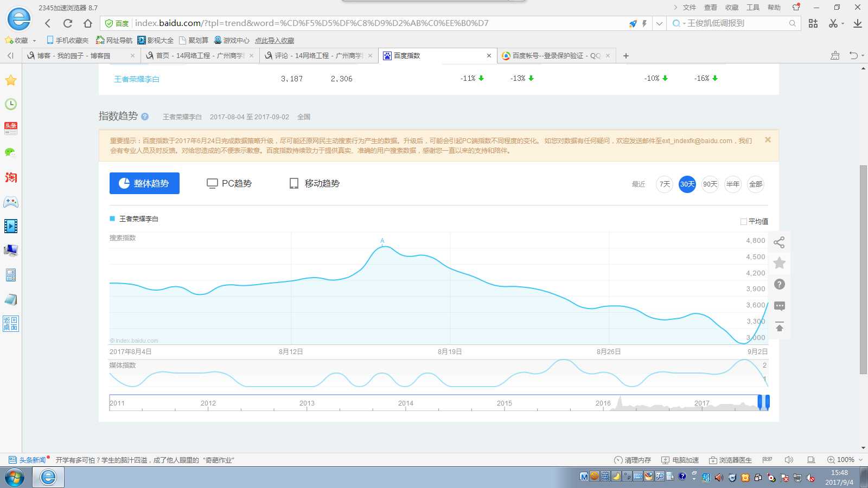Toggle browser mute speaker icon in status bar
This screenshot has width=868, height=488.
(789, 460)
